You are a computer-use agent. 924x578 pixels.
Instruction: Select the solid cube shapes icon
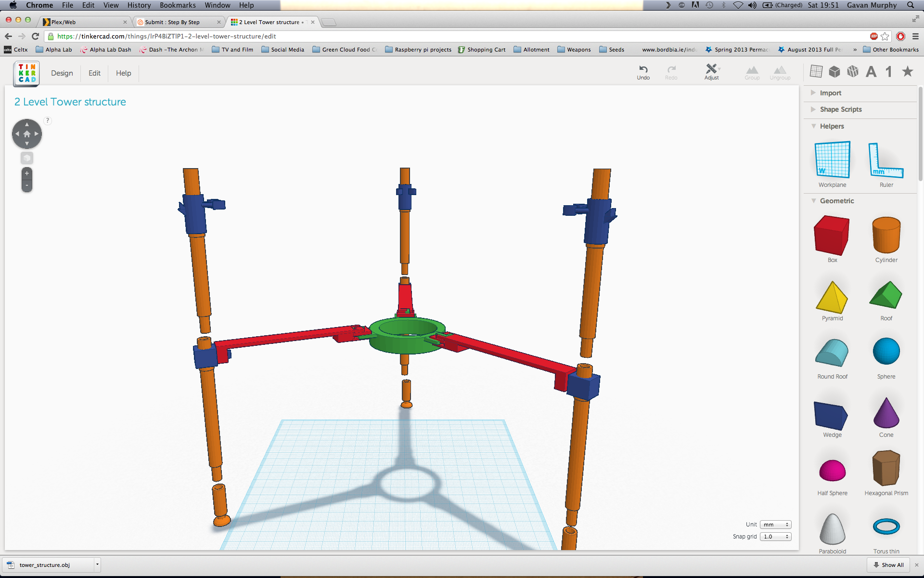(834, 71)
